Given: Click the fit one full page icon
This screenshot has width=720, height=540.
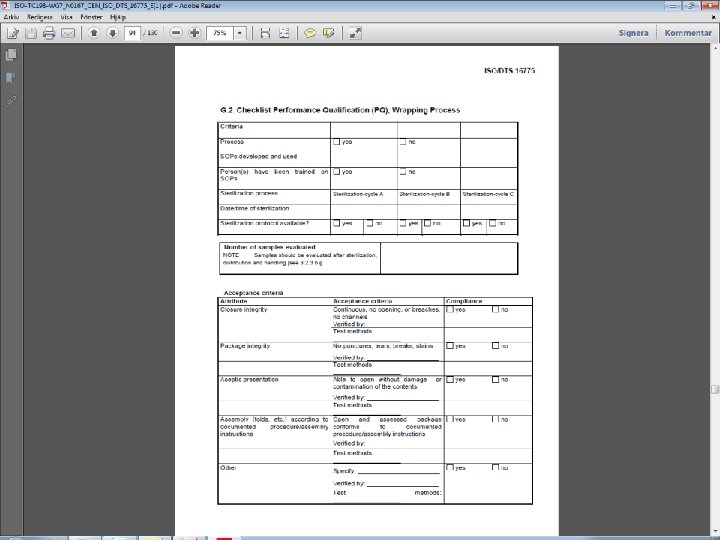Looking at the screenshot, I should [x=284, y=33].
